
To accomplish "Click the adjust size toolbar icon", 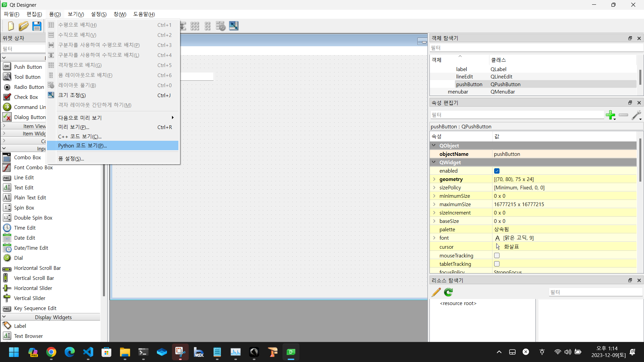I will (234, 26).
